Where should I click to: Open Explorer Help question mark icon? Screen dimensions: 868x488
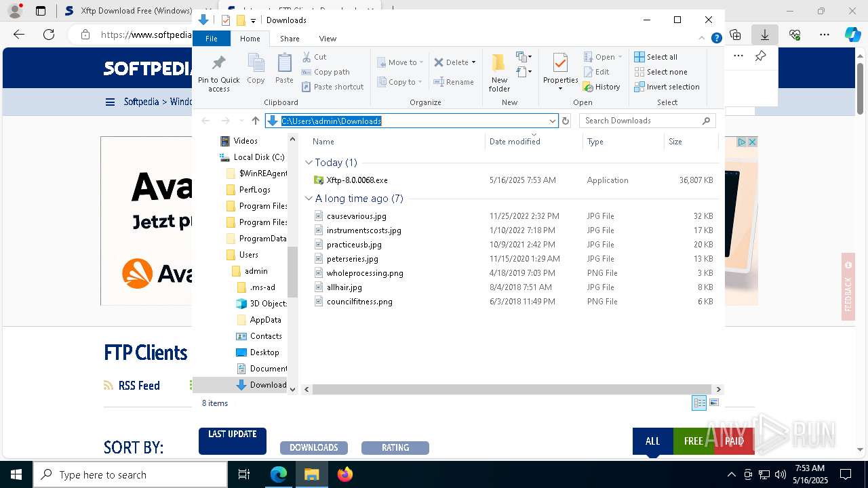pyautogui.click(x=716, y=39)
